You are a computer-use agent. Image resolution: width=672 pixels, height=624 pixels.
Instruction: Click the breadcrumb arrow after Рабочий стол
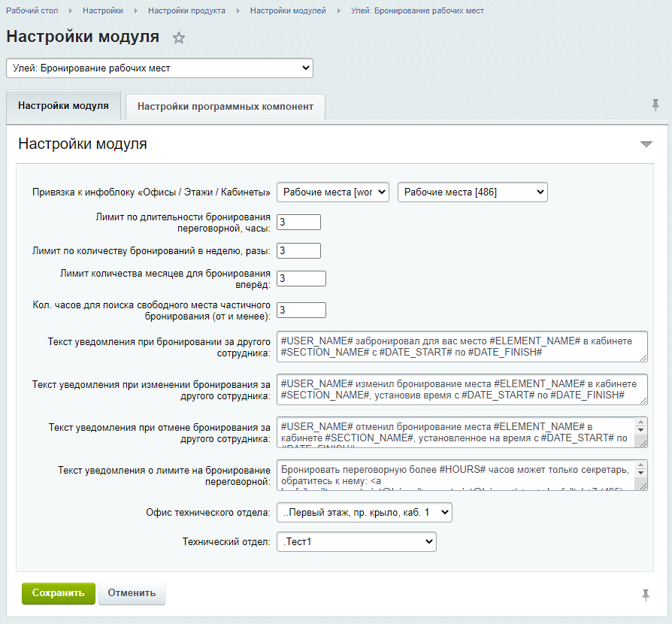(71, 11)
